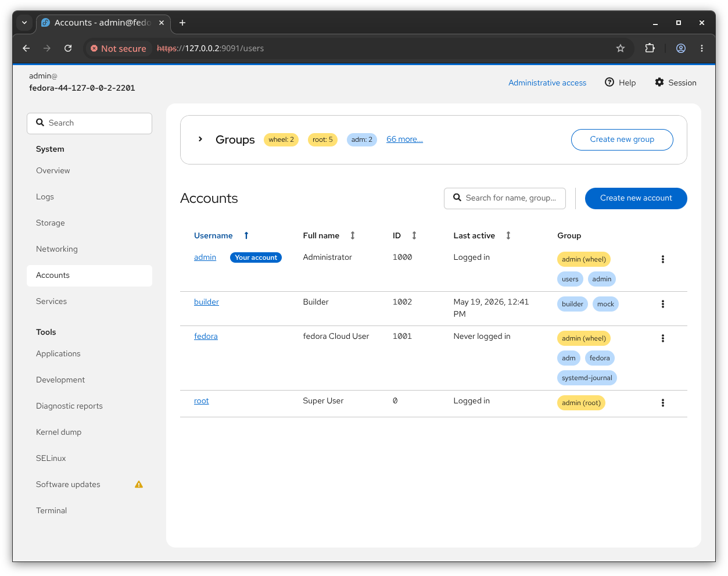This screenshot has height=576, width=728.
Task: Open Development in the sidebar
Action: (89, 380)
